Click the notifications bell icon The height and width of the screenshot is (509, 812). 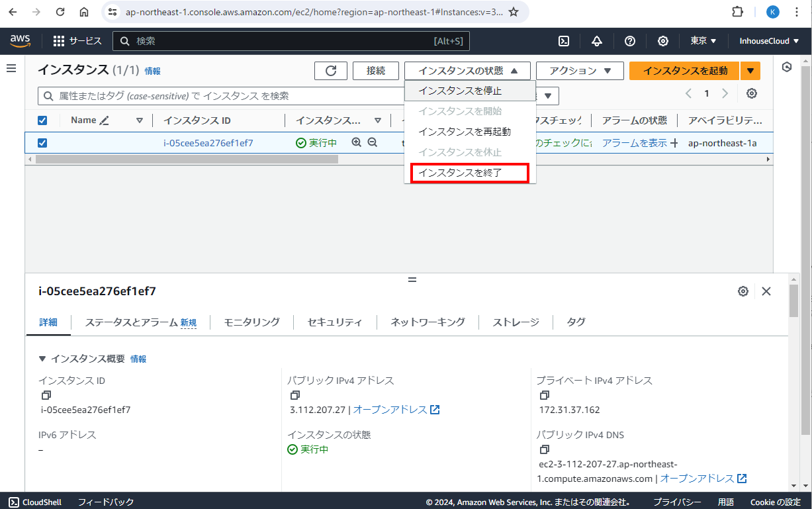597,41
